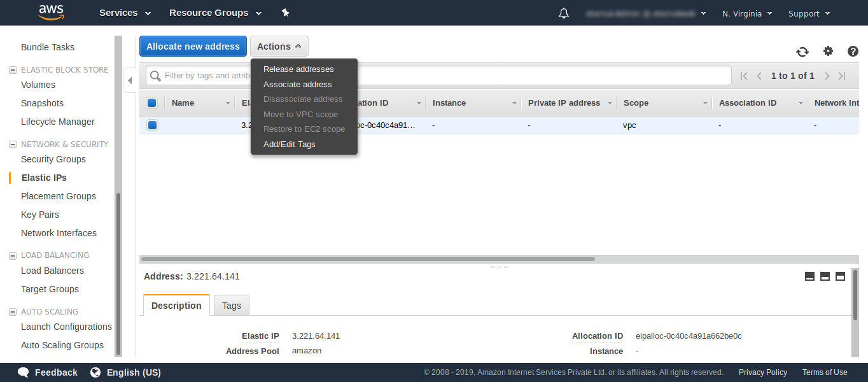Collapse the Load Balancing section

point(13,255)
